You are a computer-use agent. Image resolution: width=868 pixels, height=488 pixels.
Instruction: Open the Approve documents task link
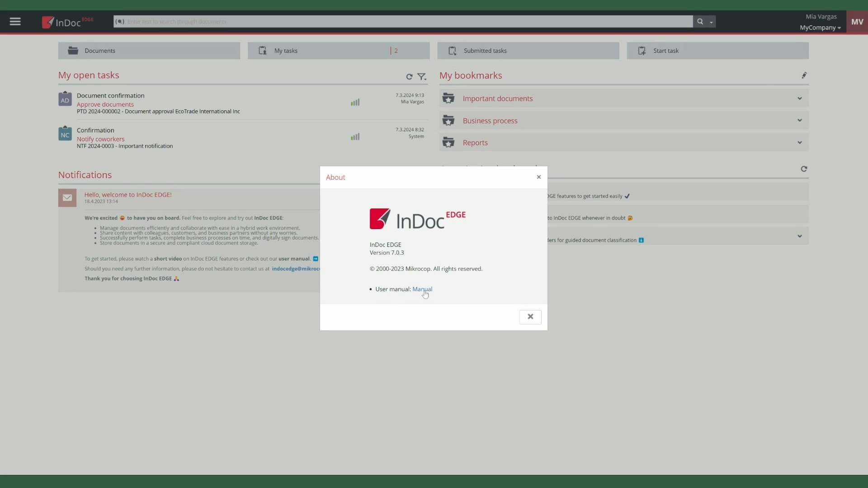click(105, 104)
